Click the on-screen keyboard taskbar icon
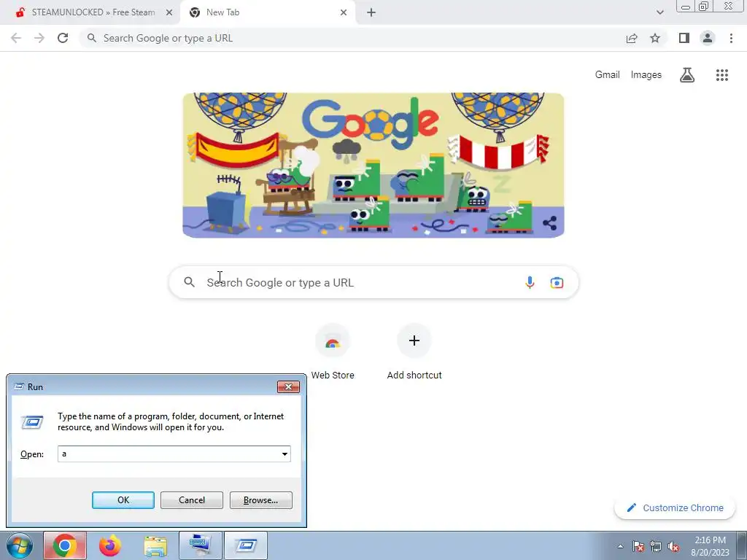747x560 pixels. point(200,545)
